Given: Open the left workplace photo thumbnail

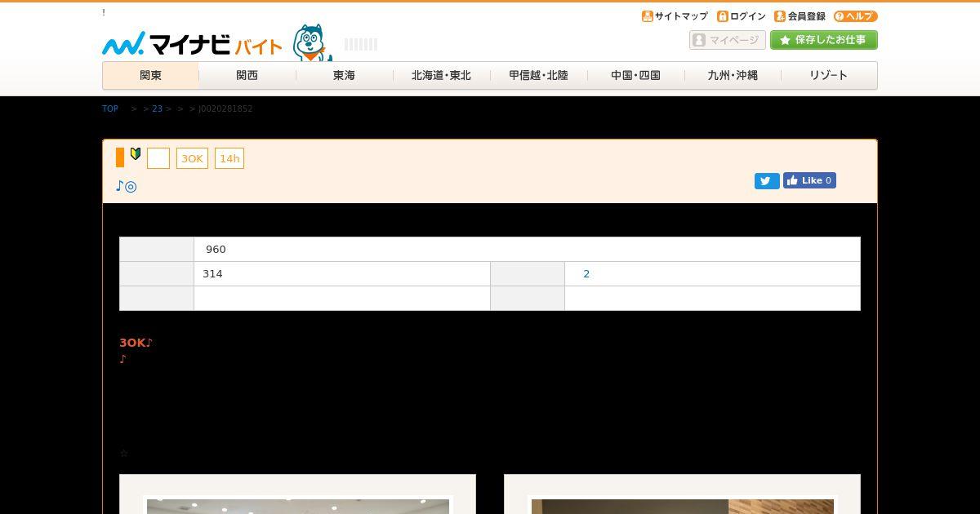Looking at the screenshot, I should click(x=298, y=506).
